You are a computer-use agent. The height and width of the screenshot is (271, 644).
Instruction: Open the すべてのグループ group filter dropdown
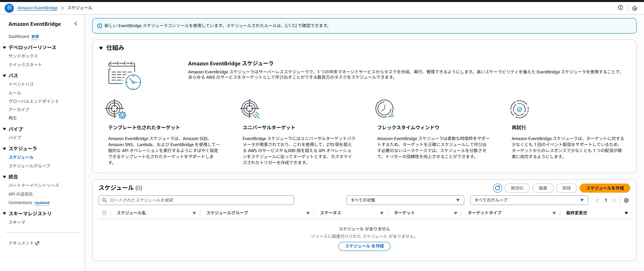(x=529, y=200)
